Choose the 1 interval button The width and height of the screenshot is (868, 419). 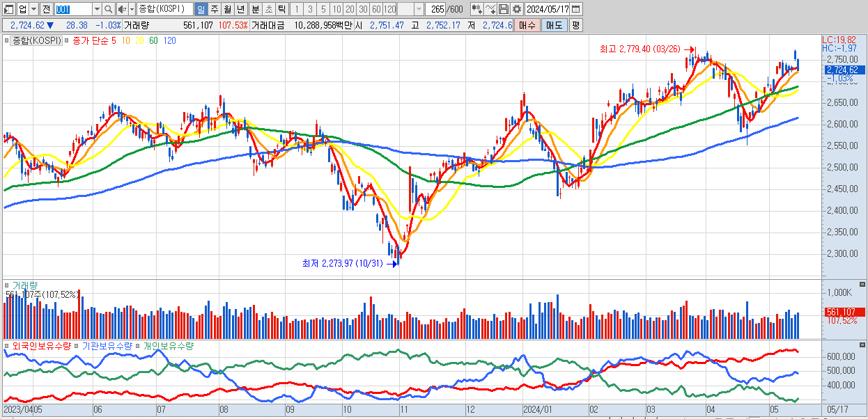[x=297, y=9]
